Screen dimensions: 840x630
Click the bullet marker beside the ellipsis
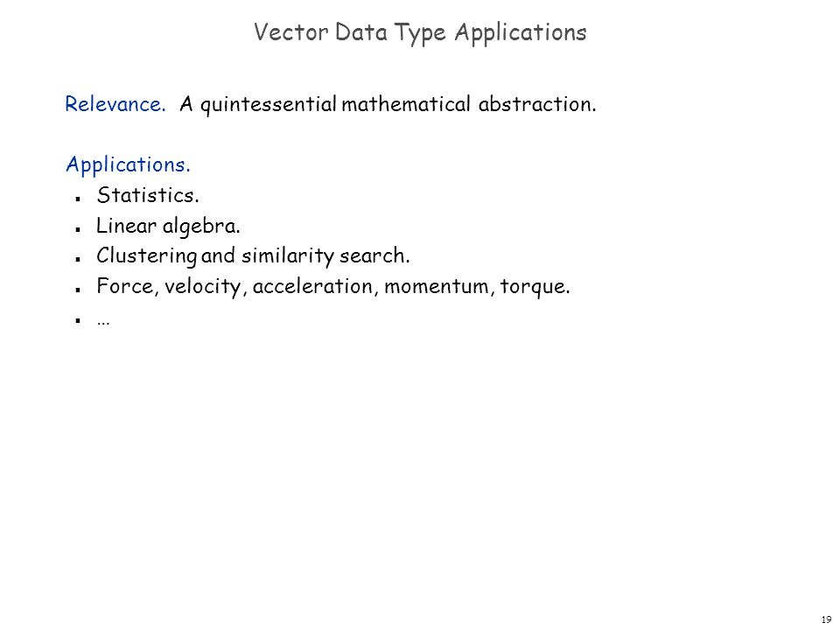point(78,321)
